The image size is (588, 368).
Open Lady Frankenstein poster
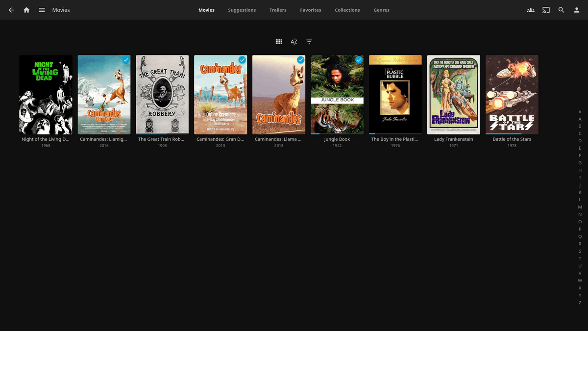tap(454, 95)
